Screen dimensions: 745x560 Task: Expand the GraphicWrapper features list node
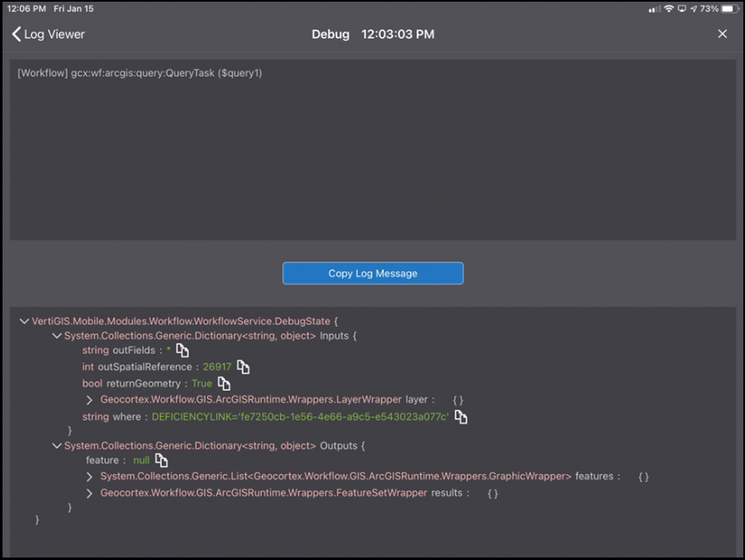point(89,477)
